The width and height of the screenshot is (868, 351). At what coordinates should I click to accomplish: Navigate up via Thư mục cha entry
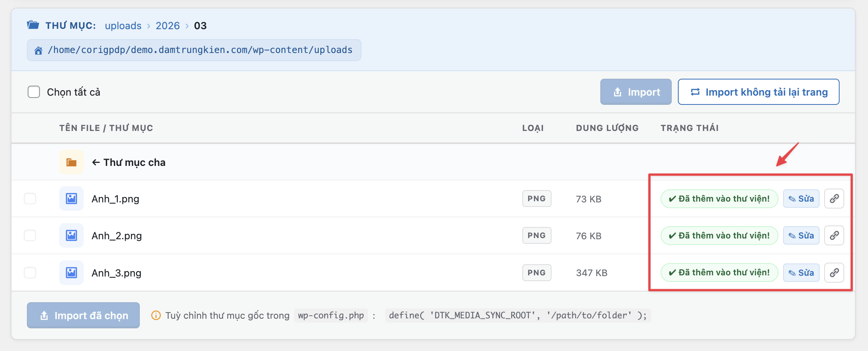134,162
